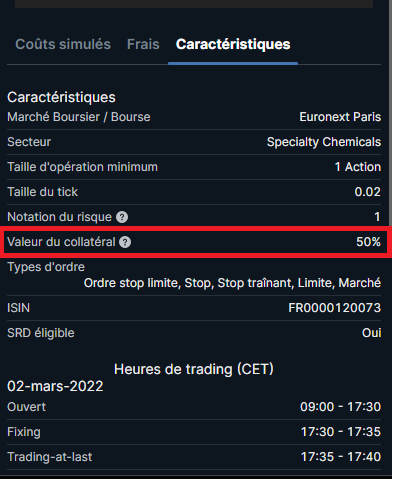Select the Caractéristiques tab
The image size is (393, 479).
(x=233, y=44)
